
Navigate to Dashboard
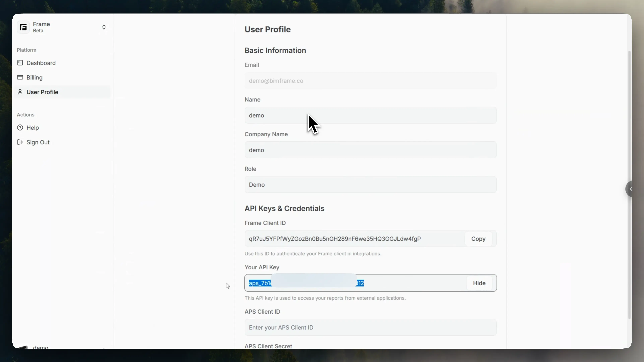click(41, 63)
